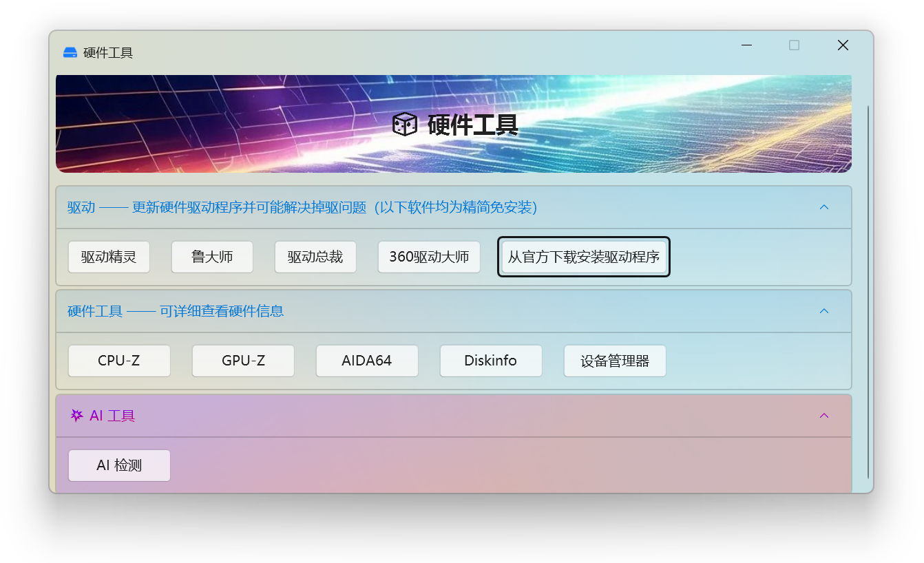Collapse the 驱动 section using its chevron

(x=823, y=207)
